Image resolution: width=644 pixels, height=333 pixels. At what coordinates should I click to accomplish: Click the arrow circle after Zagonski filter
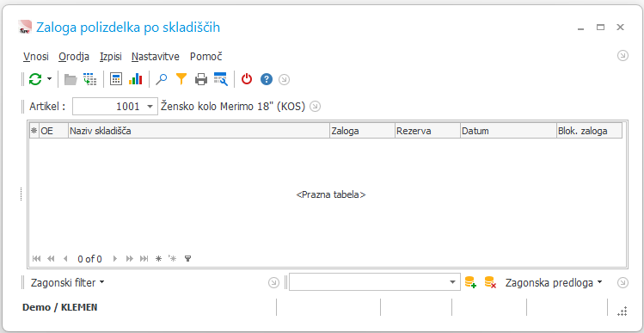273,283
